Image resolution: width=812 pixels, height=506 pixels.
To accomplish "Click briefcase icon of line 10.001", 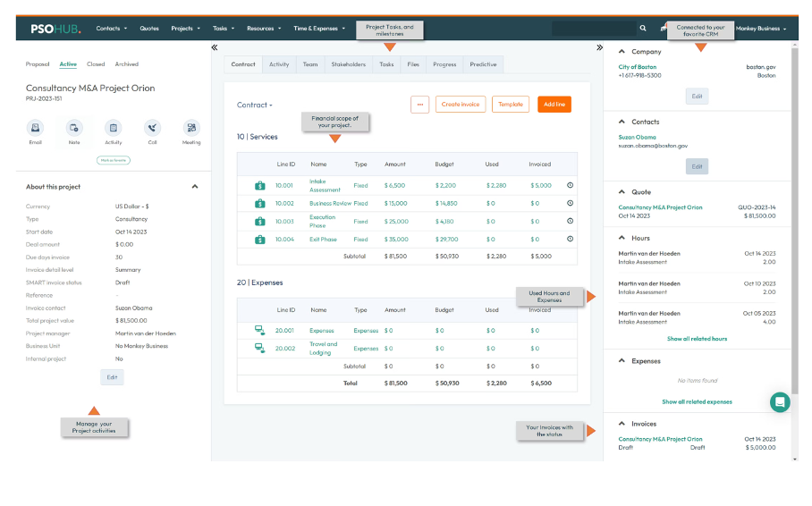I will (260, 185).
